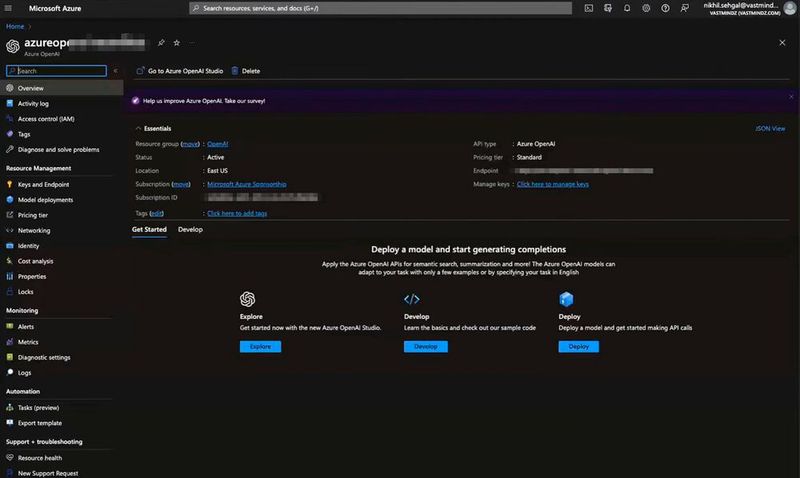The width and height of the screenshot is (800, 478).
Task: Open Microsoft Azure Sponsorship subscription link
Action: 246,184
